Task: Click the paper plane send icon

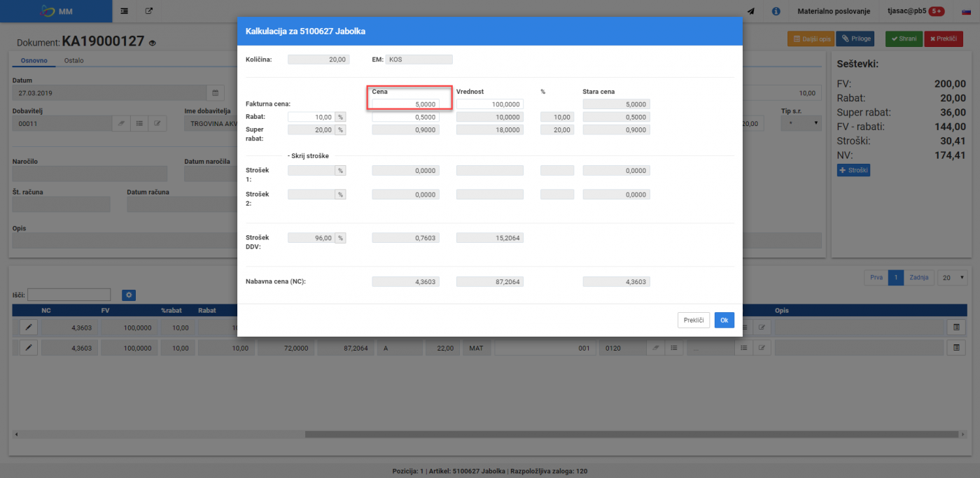Action: pyautogui.click(x=751, y=11)
